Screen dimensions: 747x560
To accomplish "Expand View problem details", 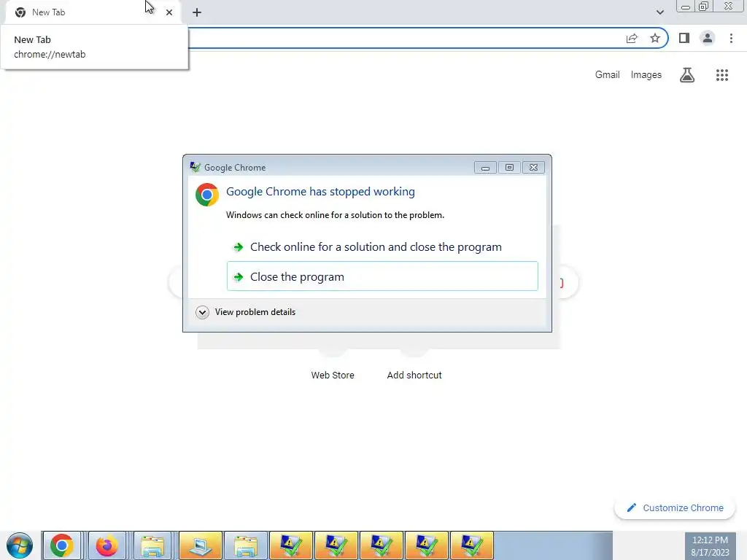I will [246, 312].
